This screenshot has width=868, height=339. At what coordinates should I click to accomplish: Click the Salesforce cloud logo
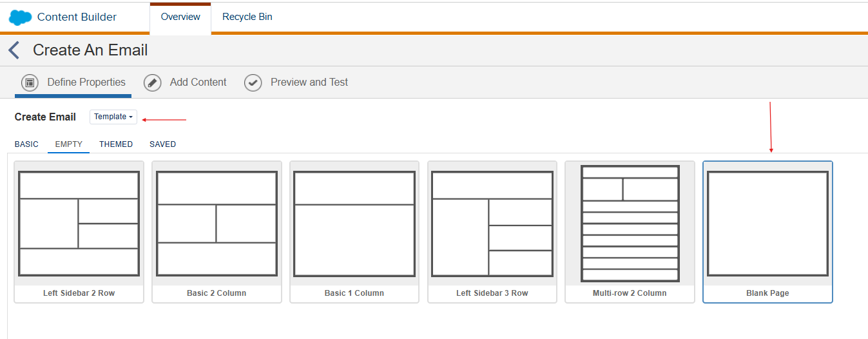[x=21, y=17]
